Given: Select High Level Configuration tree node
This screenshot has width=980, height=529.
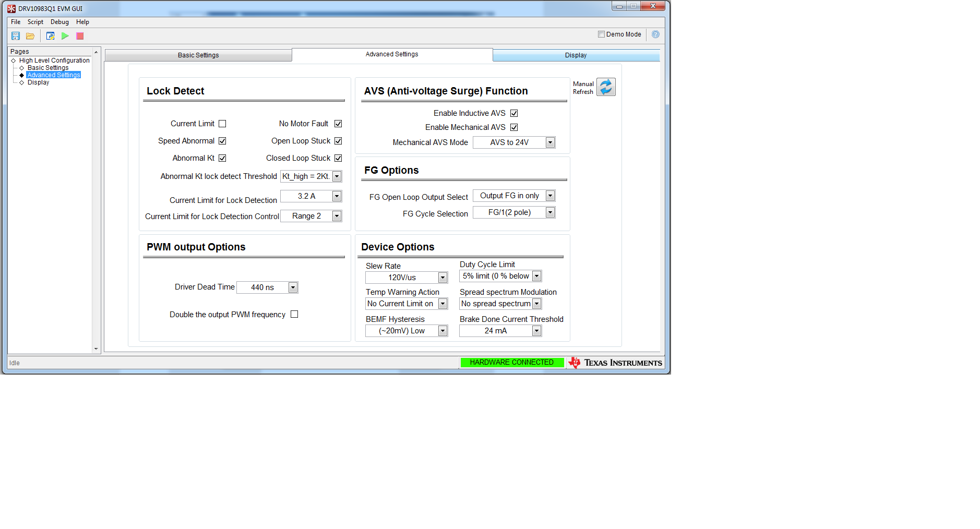Looking at the screenshot, I should (x=54, y=61).
